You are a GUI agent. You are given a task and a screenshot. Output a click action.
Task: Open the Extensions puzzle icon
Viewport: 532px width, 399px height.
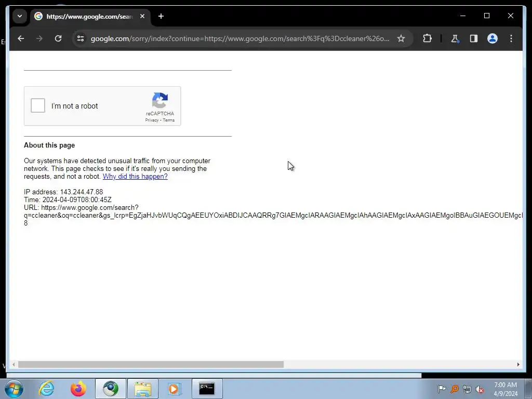point(427,38)
